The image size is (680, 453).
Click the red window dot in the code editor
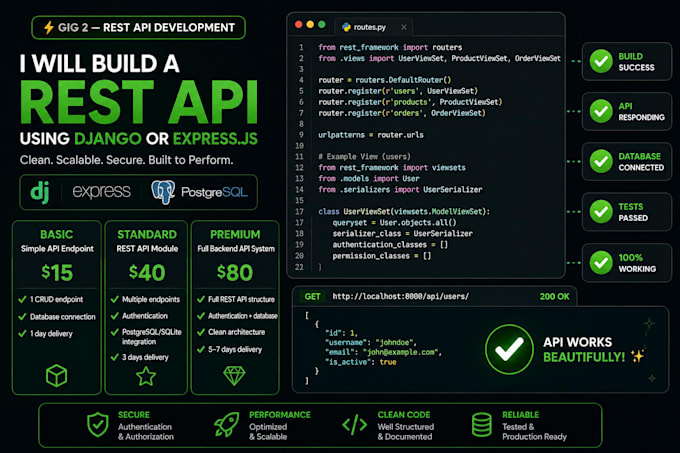click(298, 24)
